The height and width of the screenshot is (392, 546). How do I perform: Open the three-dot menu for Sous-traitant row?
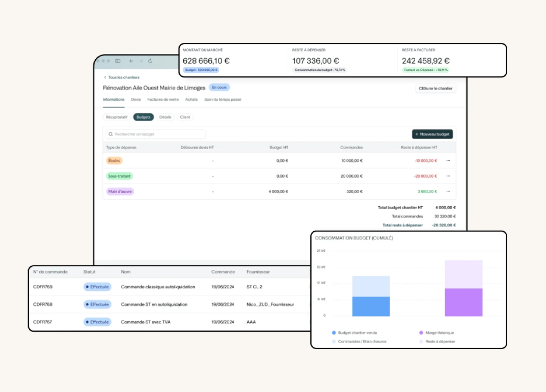pyautogui.click(x=448, y=176)
